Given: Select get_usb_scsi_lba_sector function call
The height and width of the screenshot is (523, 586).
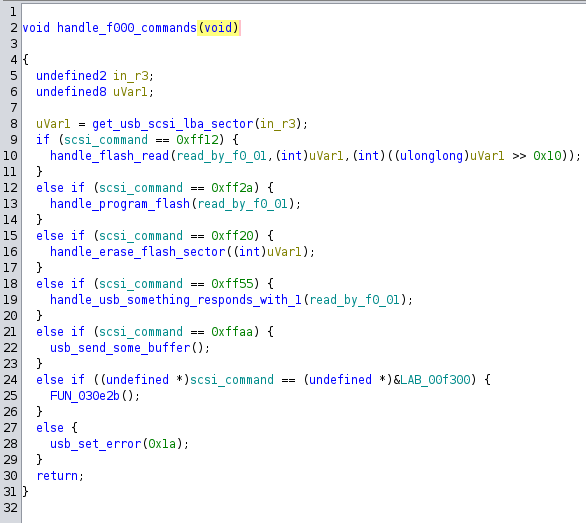Looking at the screenshot, I should (173, 124).
